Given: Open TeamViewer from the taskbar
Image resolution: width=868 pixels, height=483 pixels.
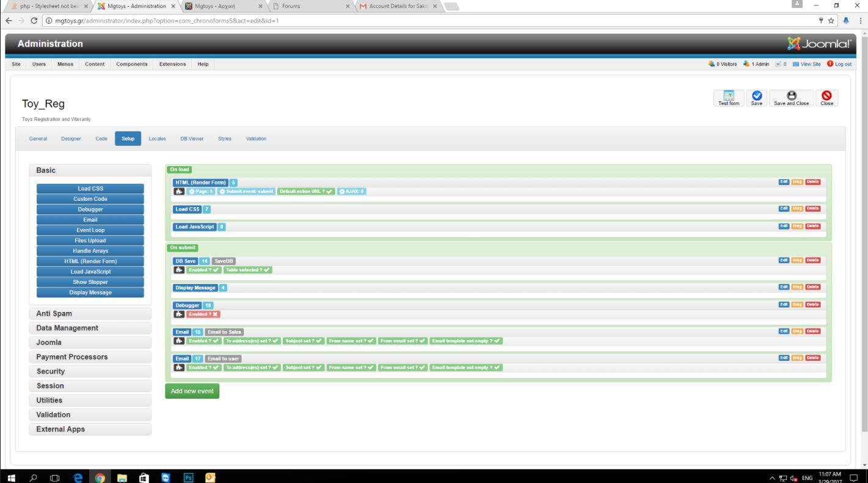Looking at the screenshot, I should coord(166,478).
